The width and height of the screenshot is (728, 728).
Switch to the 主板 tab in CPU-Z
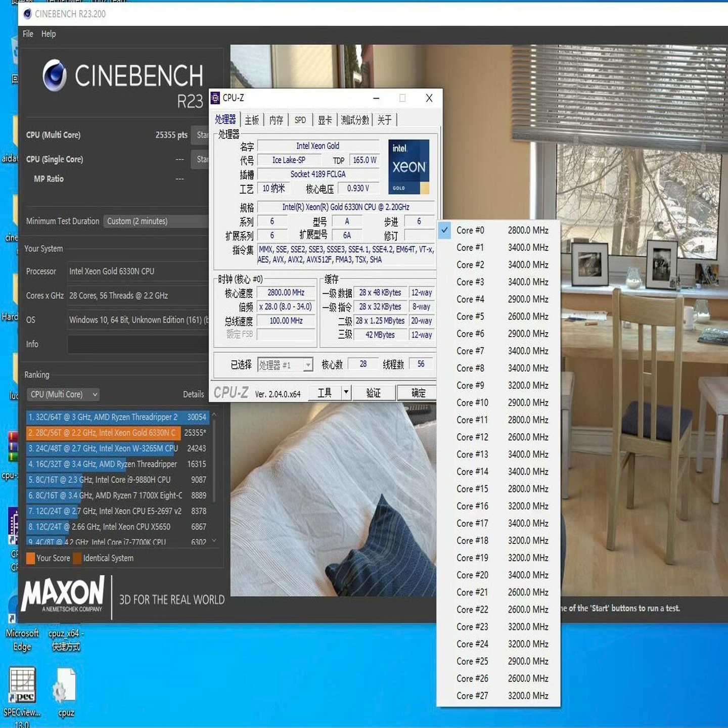click(252, 120)
